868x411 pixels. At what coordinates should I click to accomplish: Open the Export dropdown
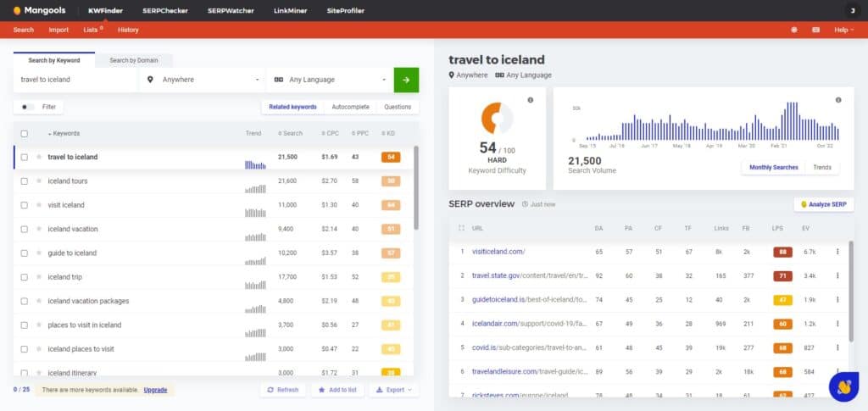click(x=394, y=390)
